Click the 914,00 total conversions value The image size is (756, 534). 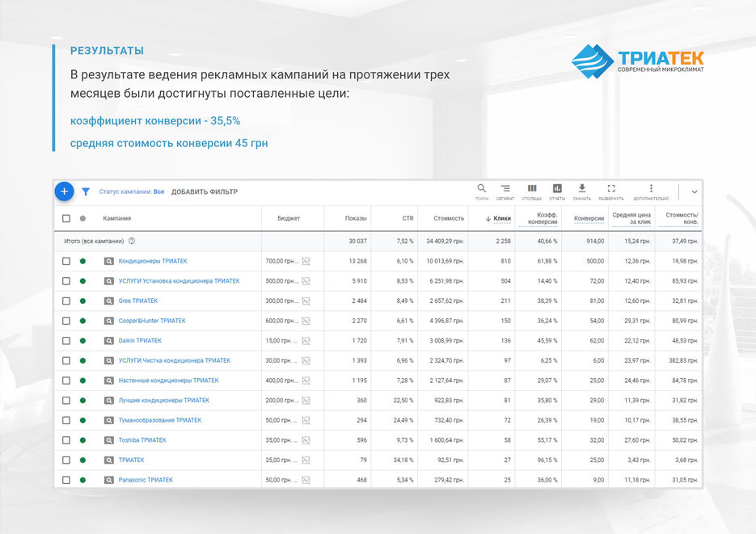coord(595,241)
